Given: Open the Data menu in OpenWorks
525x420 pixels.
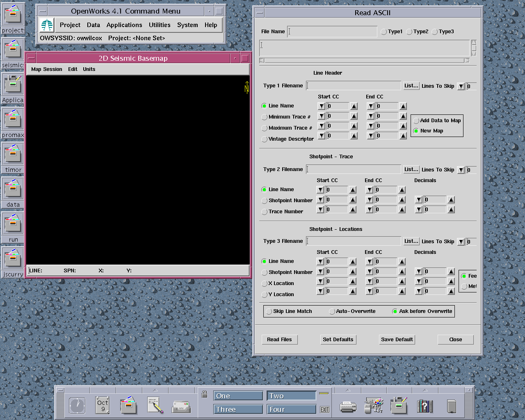Looking at the screenshot, I should pos(94,25).
